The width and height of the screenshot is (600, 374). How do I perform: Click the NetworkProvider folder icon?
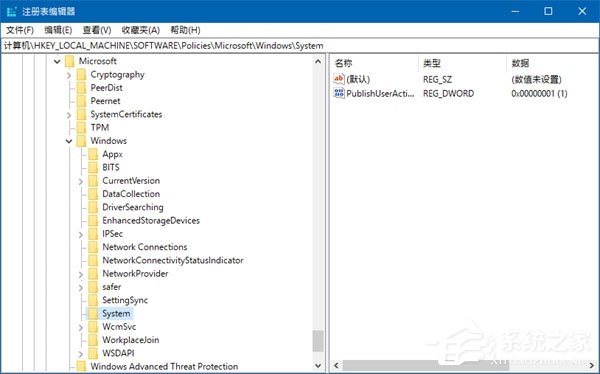[x=93, y=274]
